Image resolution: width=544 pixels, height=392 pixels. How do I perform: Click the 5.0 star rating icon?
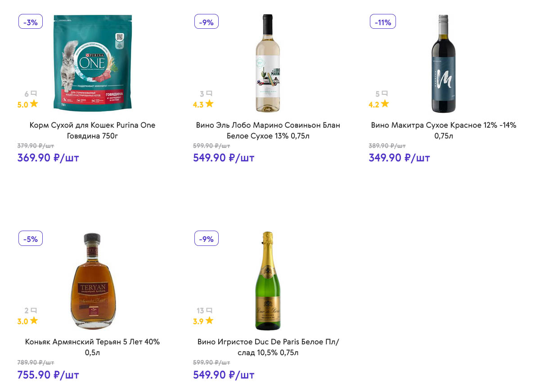click(34, 104)
